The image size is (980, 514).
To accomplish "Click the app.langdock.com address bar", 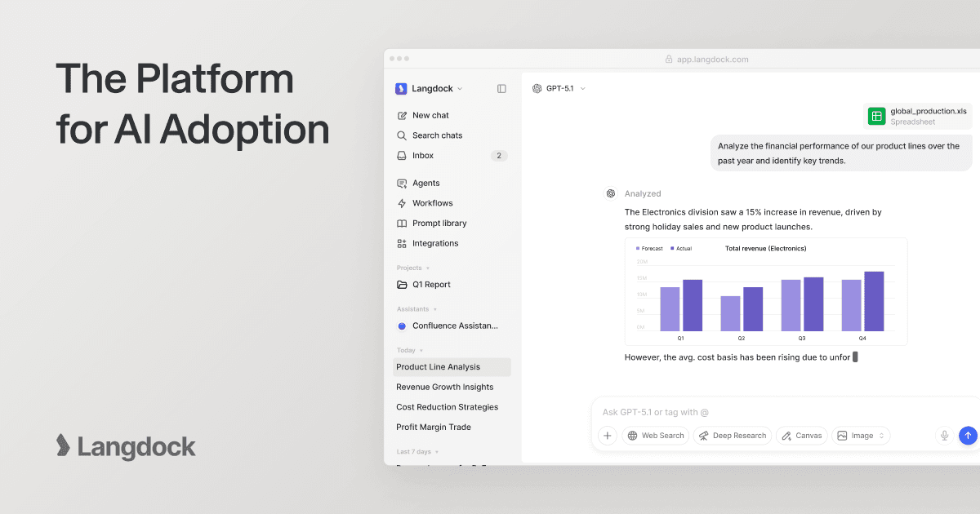I will 706,60.
